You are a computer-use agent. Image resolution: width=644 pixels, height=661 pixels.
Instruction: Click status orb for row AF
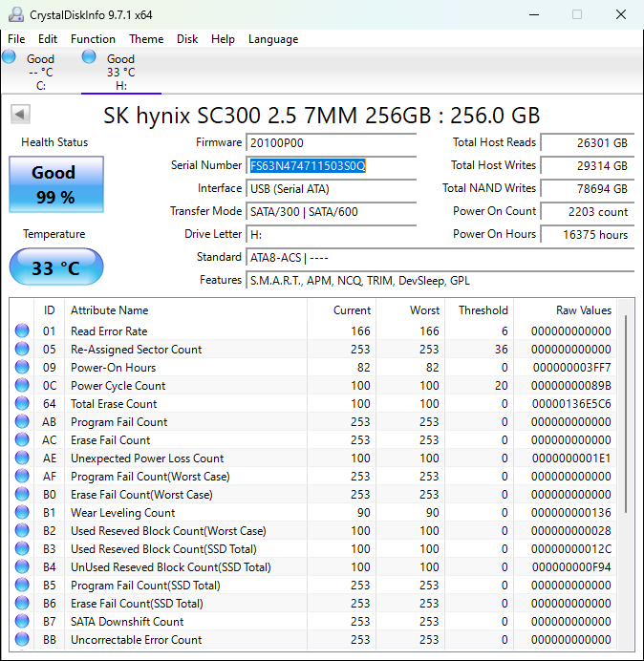(x=22, y=476)
